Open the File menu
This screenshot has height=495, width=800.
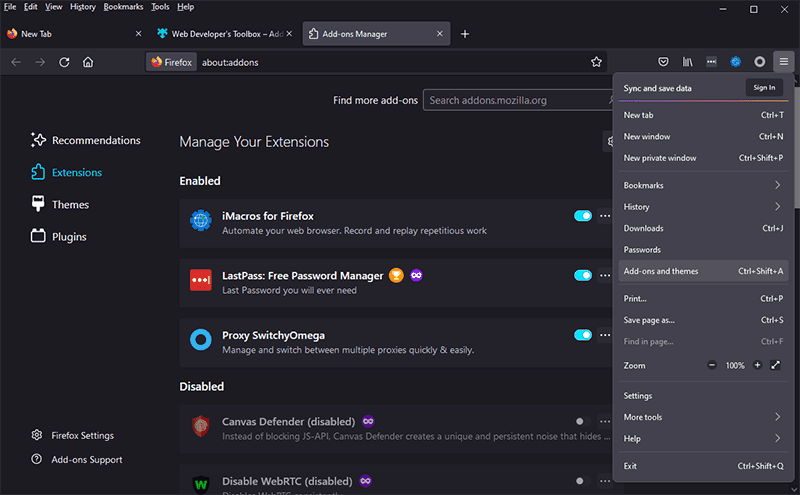pyautogui.click(x=10, y=7)
